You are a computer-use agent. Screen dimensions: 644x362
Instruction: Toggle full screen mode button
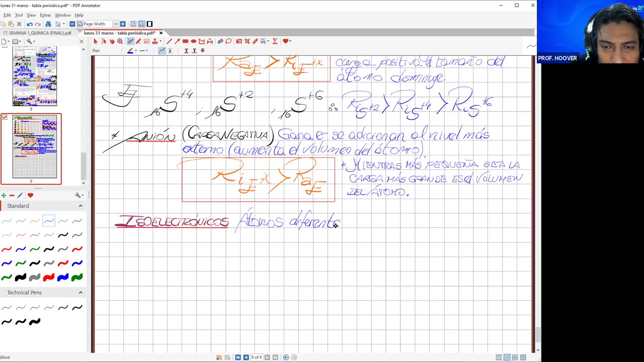point(149,24)
